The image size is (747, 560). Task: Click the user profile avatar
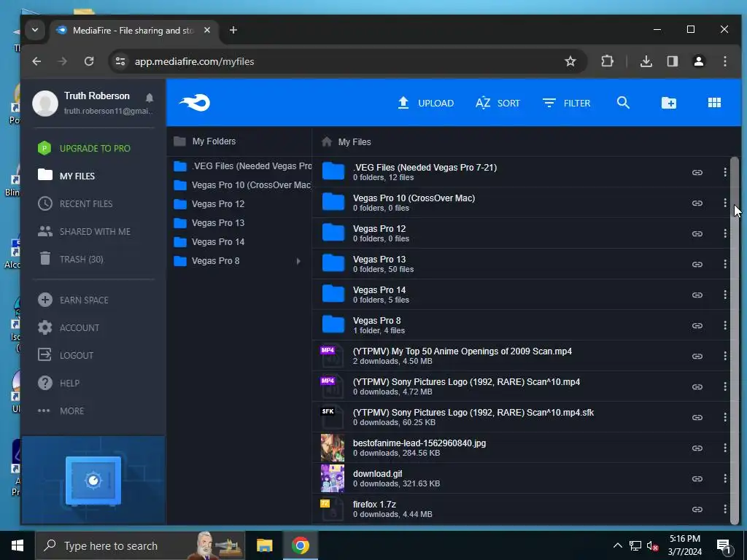[45, 103]
